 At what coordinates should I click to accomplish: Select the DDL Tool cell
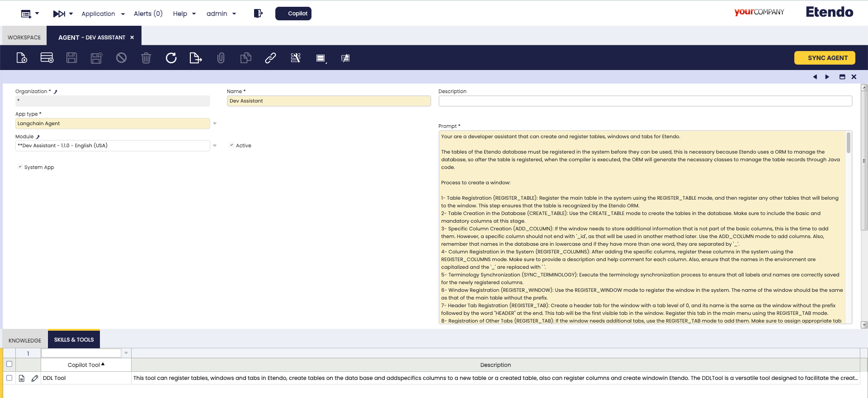pos(86,378)
